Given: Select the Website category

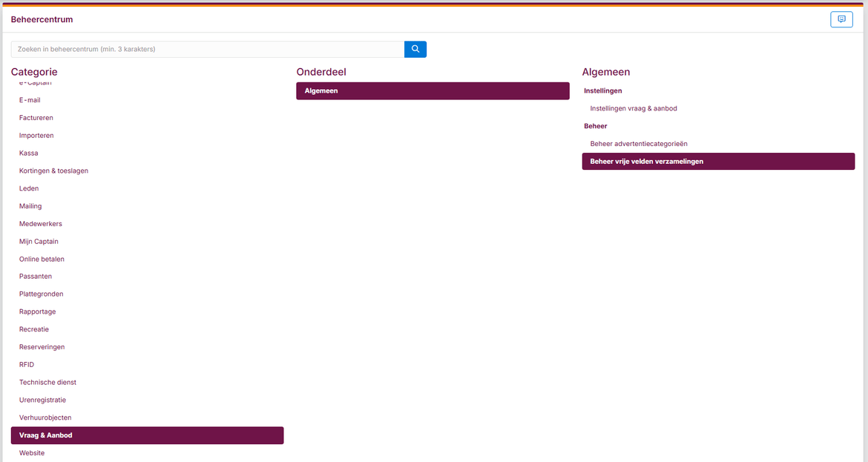Looking at the screenshot, I should pyautogui.click(x=32, y=453).
